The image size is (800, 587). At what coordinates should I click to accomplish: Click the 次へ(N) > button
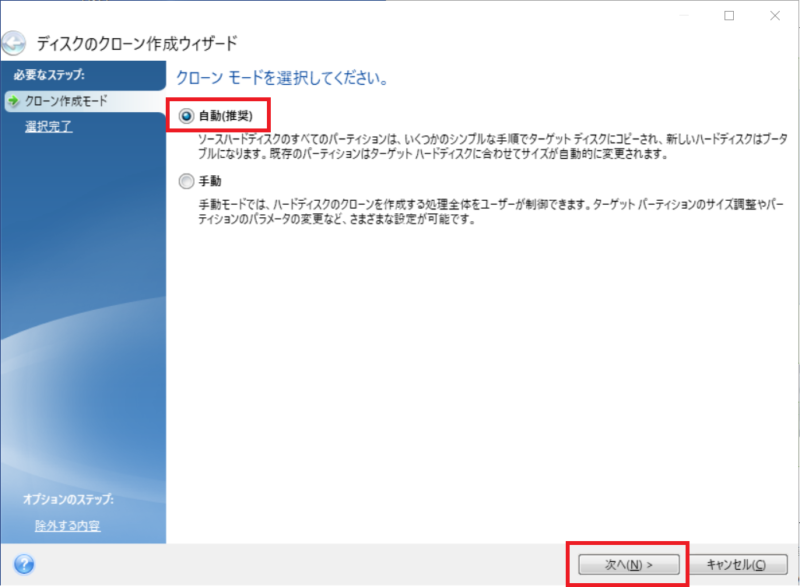pos(629,565)
